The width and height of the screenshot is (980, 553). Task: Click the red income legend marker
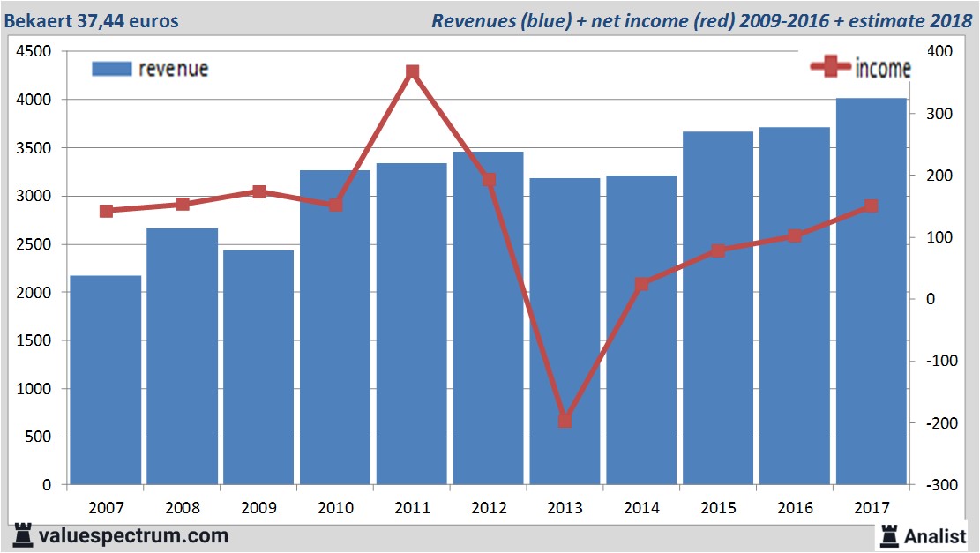click(x=830, y=68)
